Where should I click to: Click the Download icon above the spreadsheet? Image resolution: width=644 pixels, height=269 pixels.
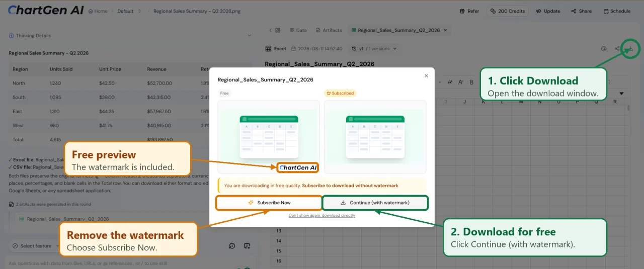click(629, 49)
